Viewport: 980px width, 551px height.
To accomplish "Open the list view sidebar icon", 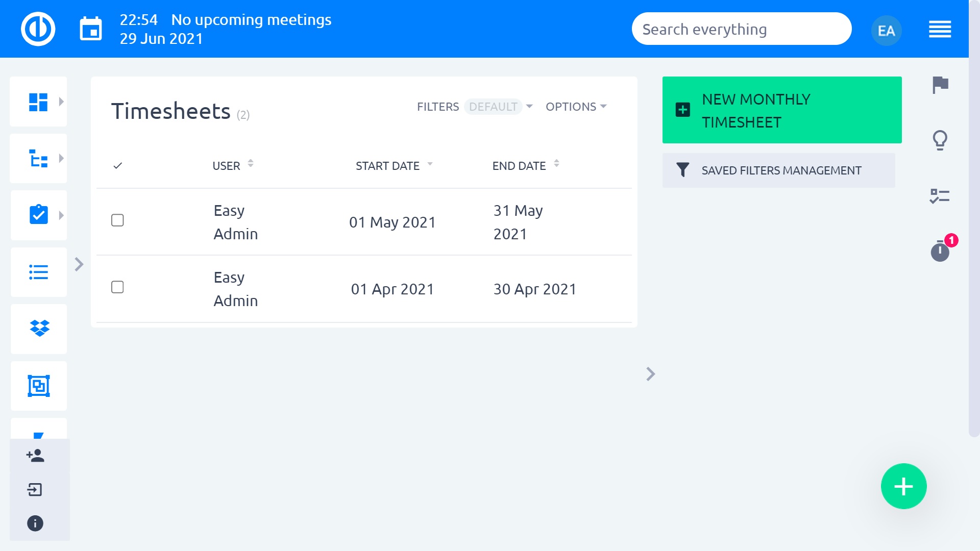I will tap(38, 272).
